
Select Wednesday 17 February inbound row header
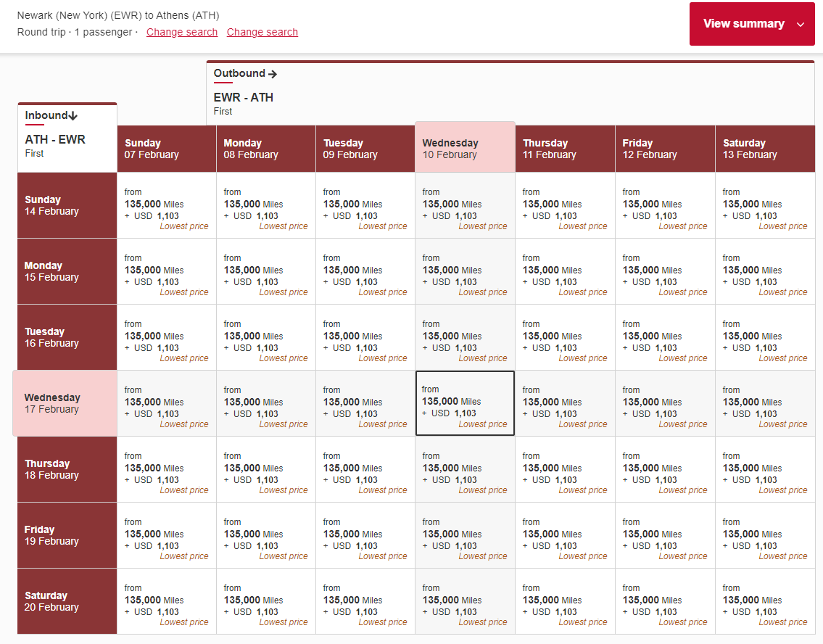[x=65, y=403]
